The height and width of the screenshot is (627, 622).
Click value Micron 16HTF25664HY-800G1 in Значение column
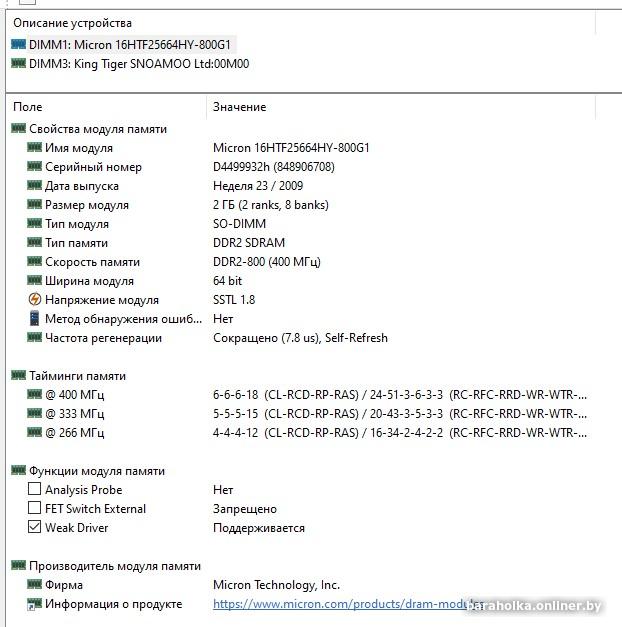click(291, 148)
